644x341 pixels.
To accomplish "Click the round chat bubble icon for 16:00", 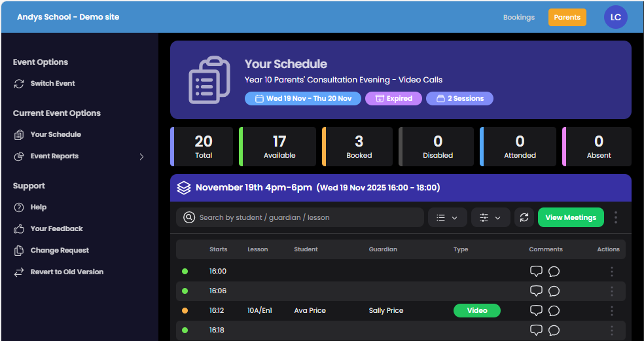I will pos(554,272).
